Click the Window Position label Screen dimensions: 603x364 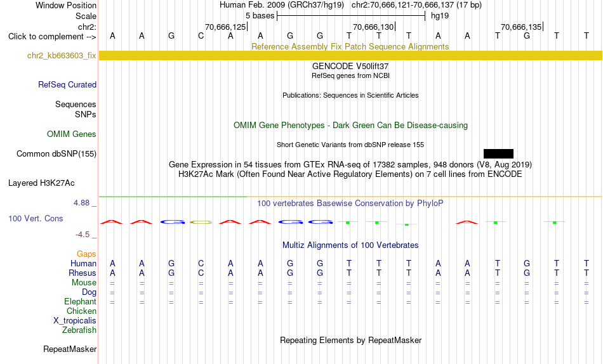[66, 5]
